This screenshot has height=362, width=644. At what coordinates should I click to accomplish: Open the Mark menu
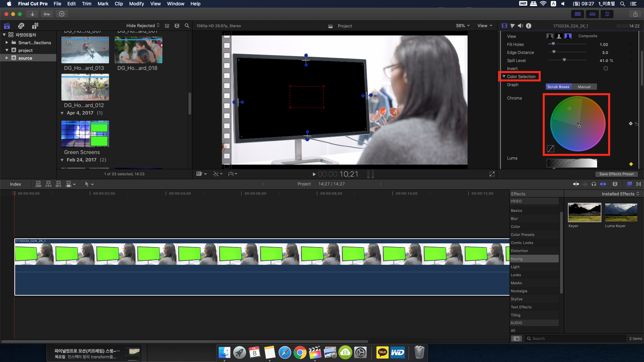click(x=103, y=4)
